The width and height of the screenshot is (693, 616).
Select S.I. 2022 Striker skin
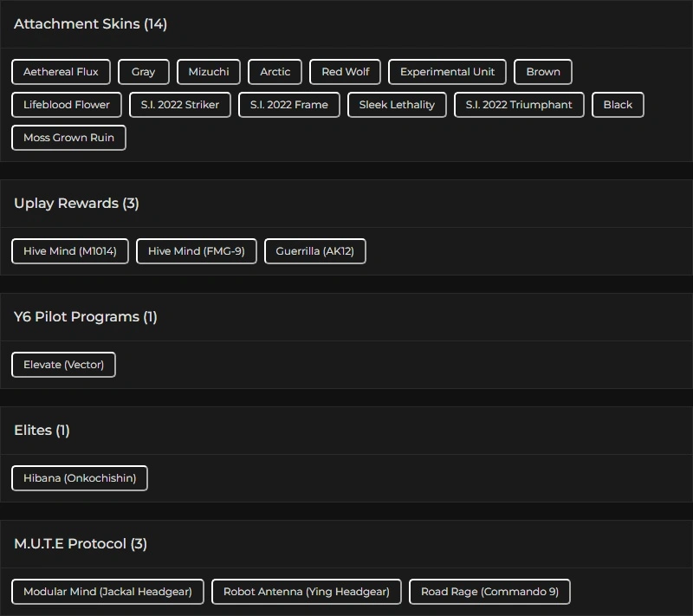[x=180, y=105]
